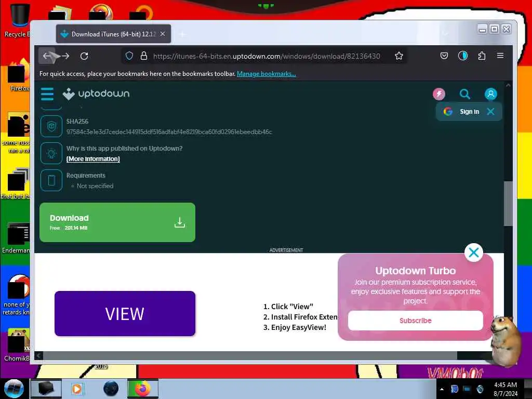Maximize the Firefox window

(495, 29)
